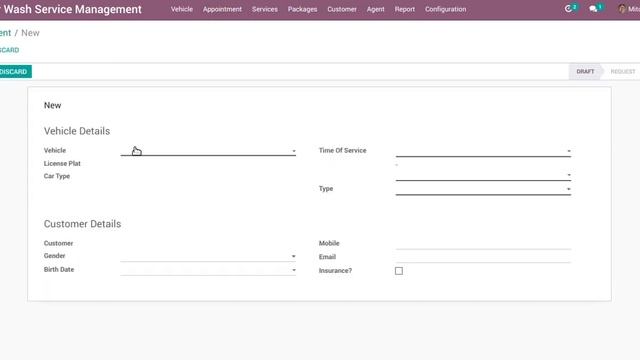Expand the Type dropdown arrow
This screenshot has width=640, height=360.
569,189
